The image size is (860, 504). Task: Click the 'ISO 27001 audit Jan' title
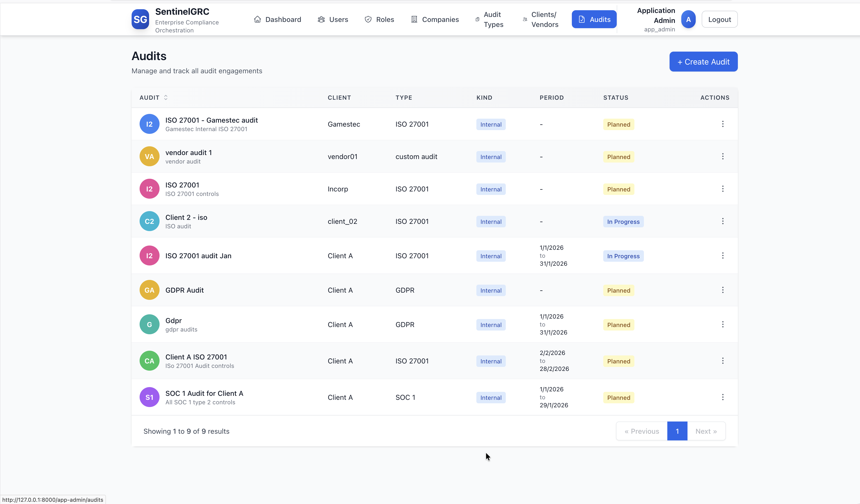click(198, 256)
